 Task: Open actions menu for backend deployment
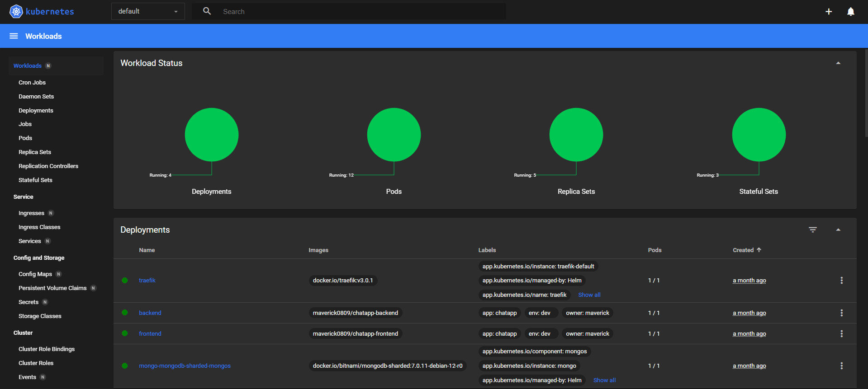pos(842,313)
